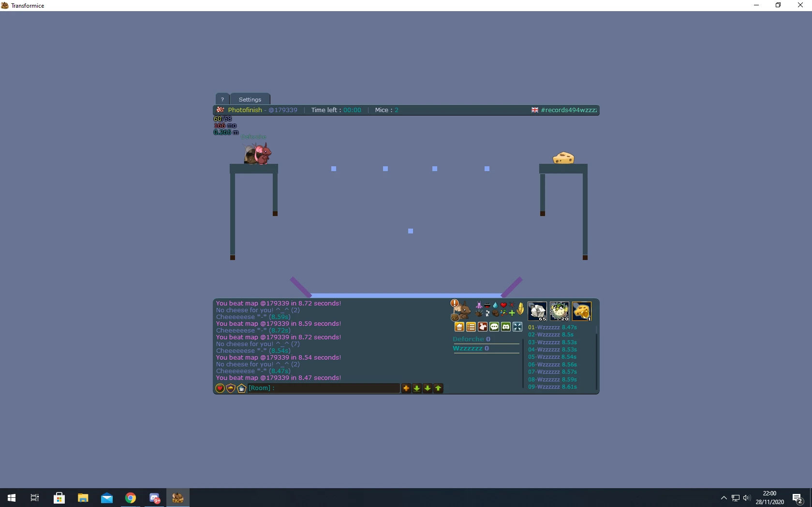
Task: Click record entry 09-Wzzzzzz 8.61s
Action: pos(552,387)
